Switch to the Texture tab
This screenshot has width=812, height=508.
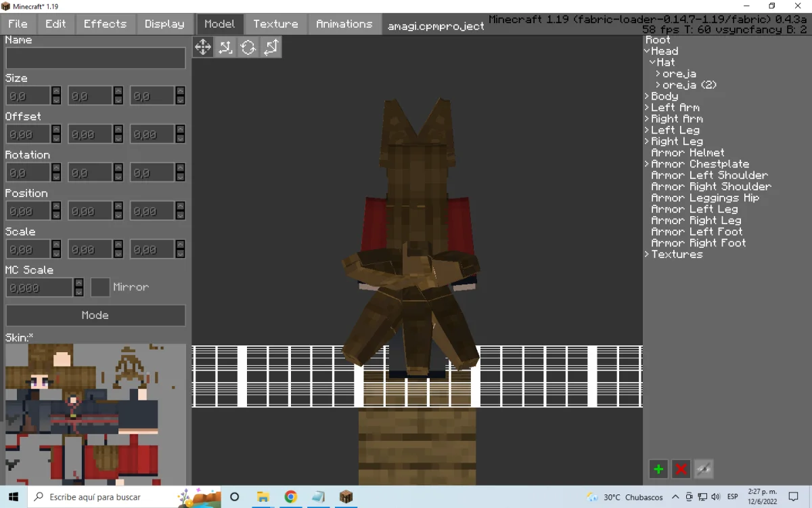(275, 24)
